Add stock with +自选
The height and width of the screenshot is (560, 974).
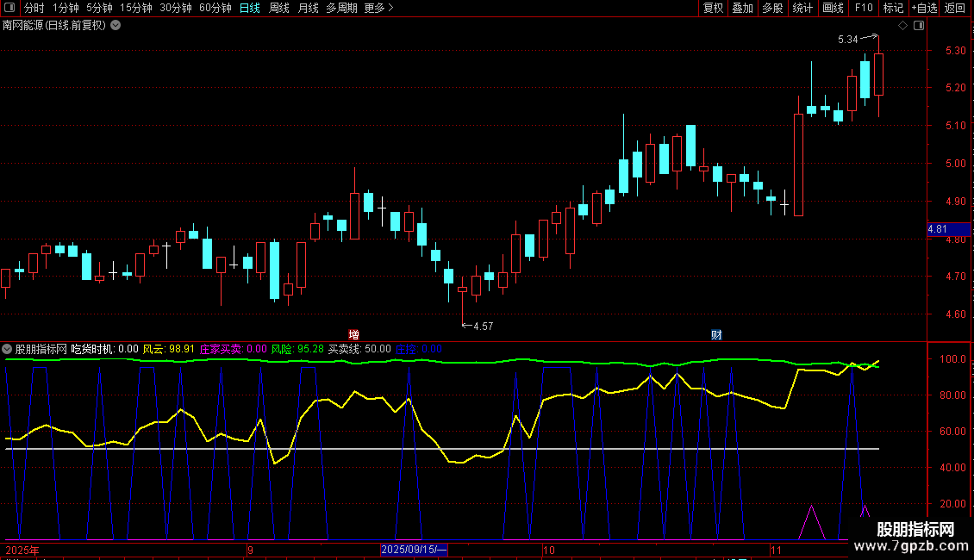tap(924, 8)
